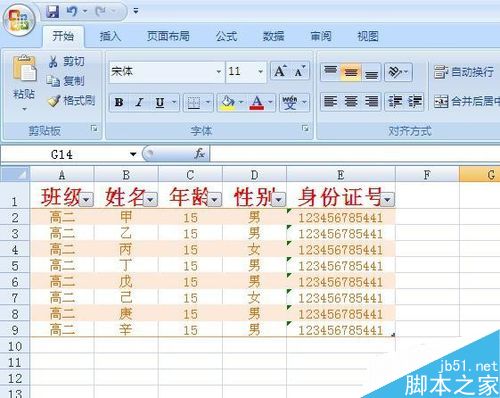Open the 身份证号 filter dropdown
The height and width of the screenshot is (398, 500).
click(388, 200)
